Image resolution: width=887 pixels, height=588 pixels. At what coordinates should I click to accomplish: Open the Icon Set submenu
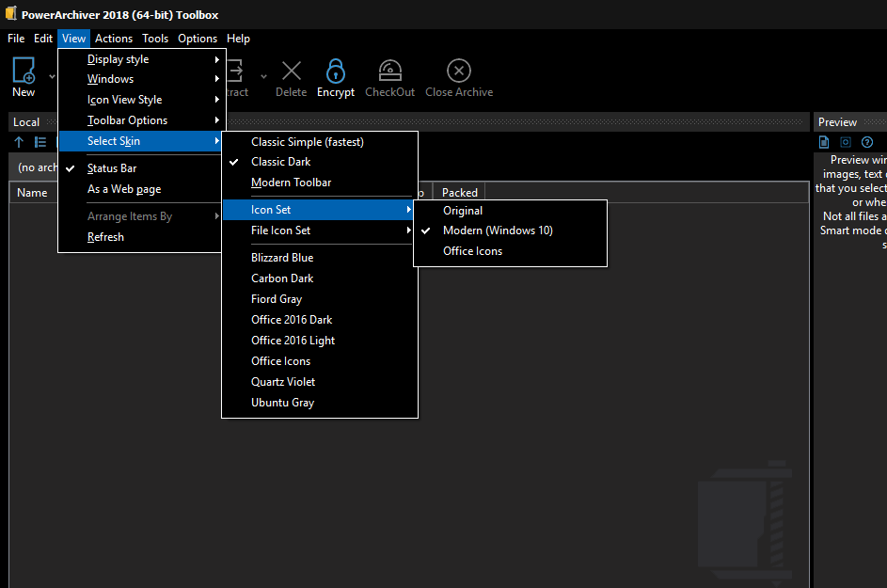click(320, 210)
